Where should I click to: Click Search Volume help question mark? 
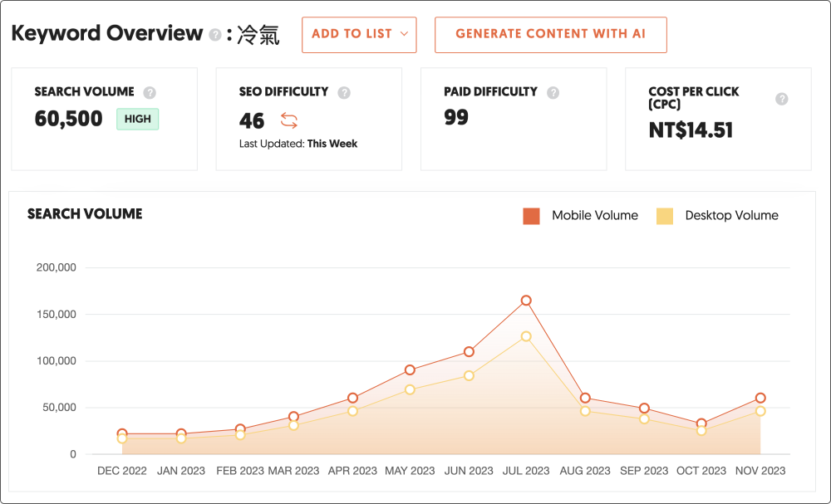tap(150, 92)
